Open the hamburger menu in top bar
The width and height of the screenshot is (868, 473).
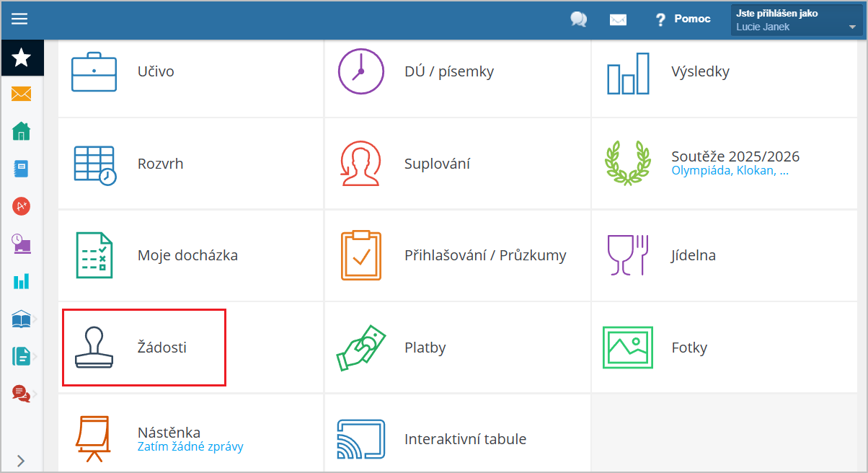[x=19, y=19]
